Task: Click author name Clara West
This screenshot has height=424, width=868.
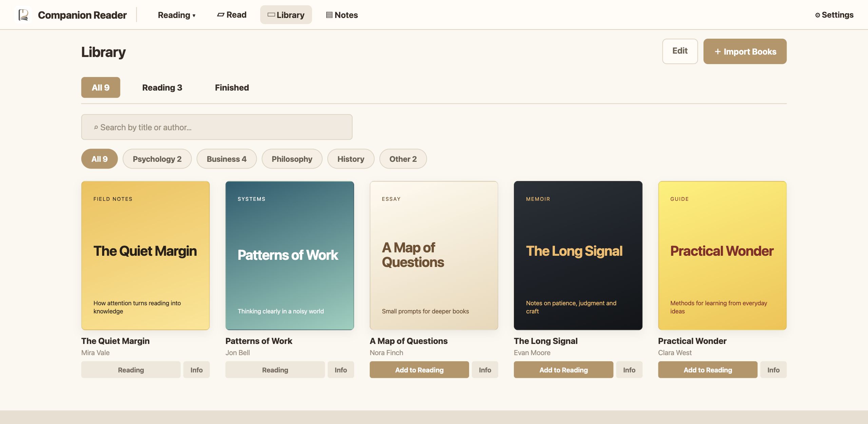Action: (x=675, y=352)
